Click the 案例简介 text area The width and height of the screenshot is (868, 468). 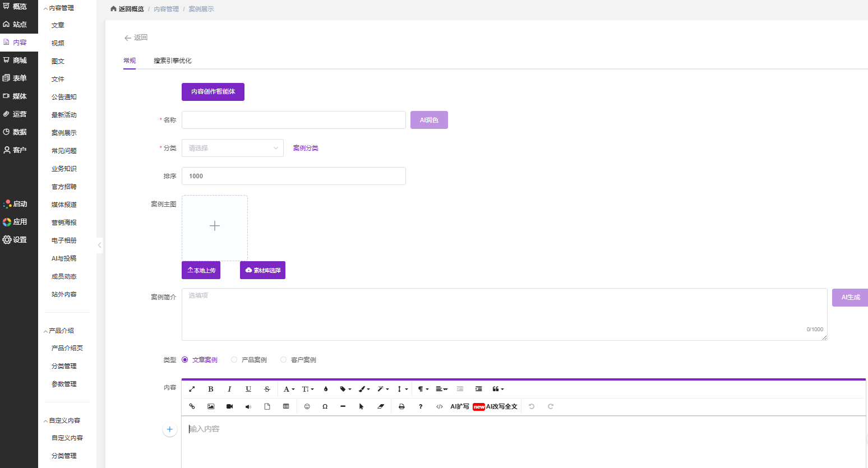pyautogui.click(x=505, y=314)
